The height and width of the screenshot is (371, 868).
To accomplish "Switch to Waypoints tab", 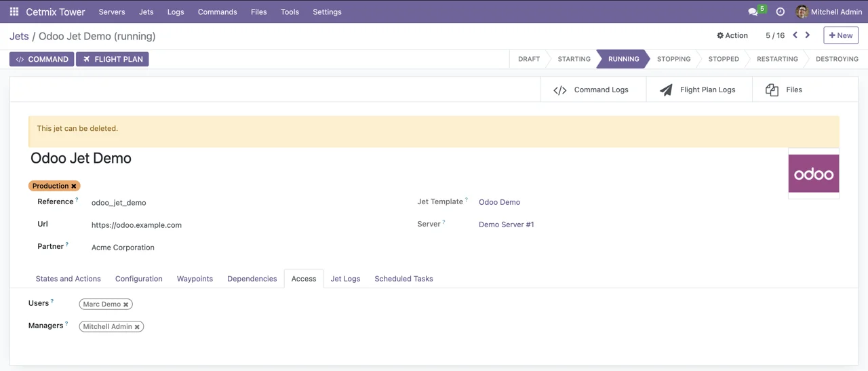I will [x=195, y=279].
